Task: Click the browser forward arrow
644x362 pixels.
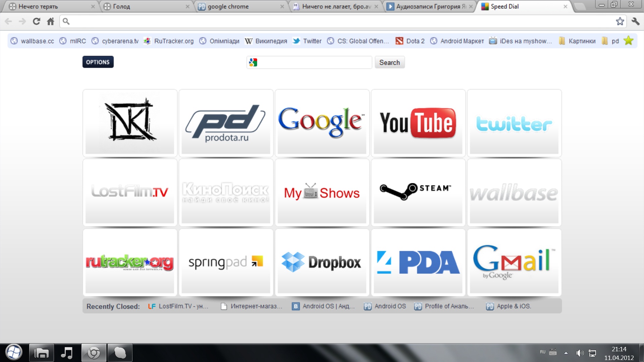Action: 22,21
